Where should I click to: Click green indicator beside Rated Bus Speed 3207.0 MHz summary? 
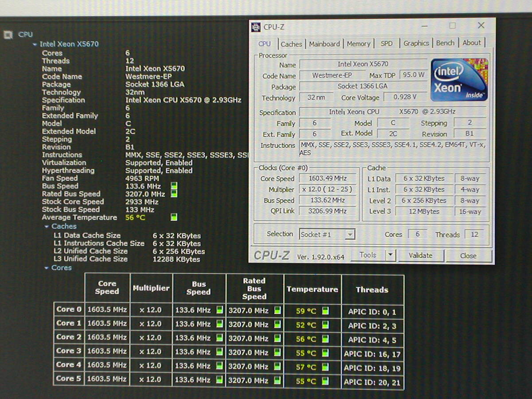point(174,194)
